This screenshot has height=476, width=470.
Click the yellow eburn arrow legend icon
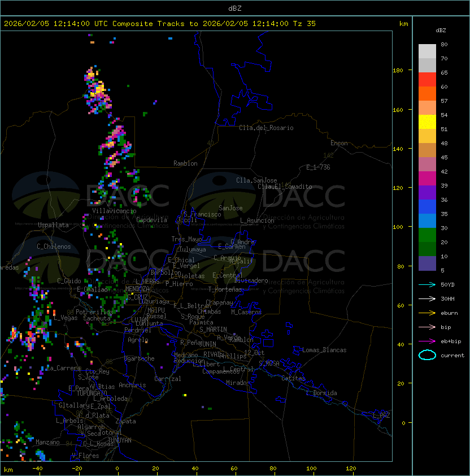click(427, 313)
